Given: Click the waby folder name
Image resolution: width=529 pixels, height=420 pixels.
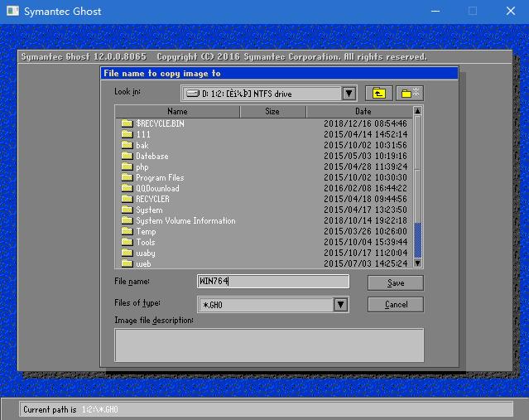Looking at the screenshot, I should coord(146,253).
